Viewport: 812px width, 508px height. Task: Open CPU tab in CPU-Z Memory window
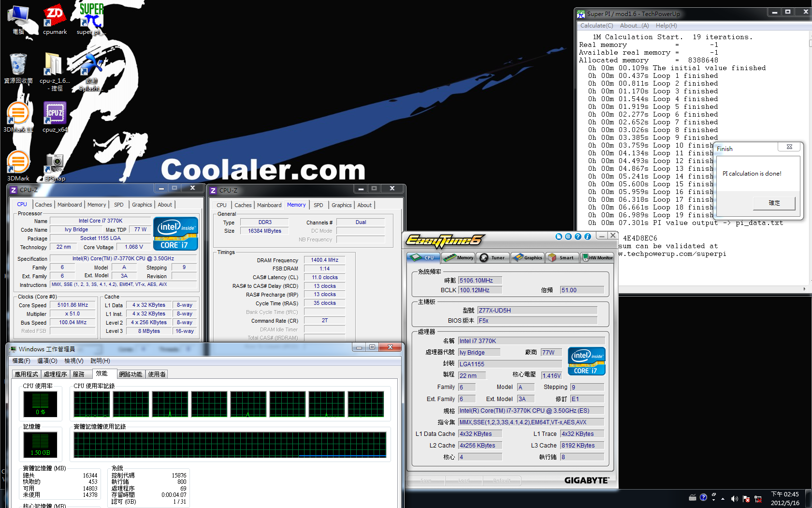(221, 205)
